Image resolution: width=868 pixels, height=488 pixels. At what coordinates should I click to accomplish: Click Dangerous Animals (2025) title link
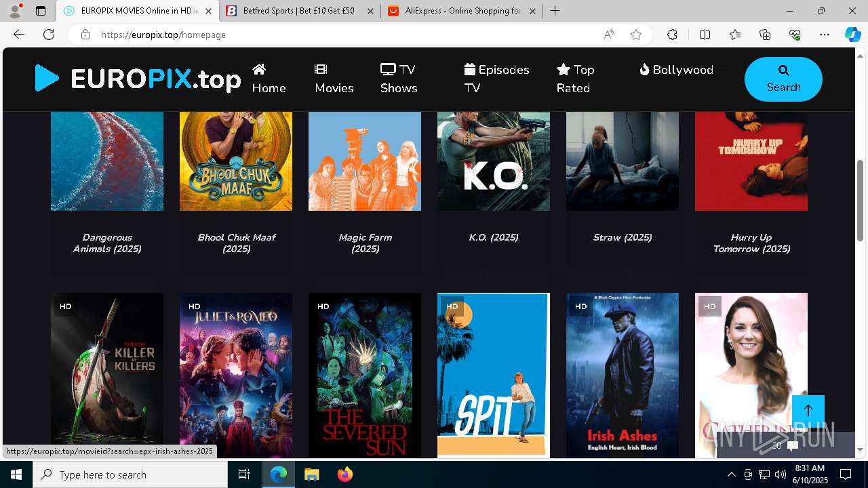(107, 243)
